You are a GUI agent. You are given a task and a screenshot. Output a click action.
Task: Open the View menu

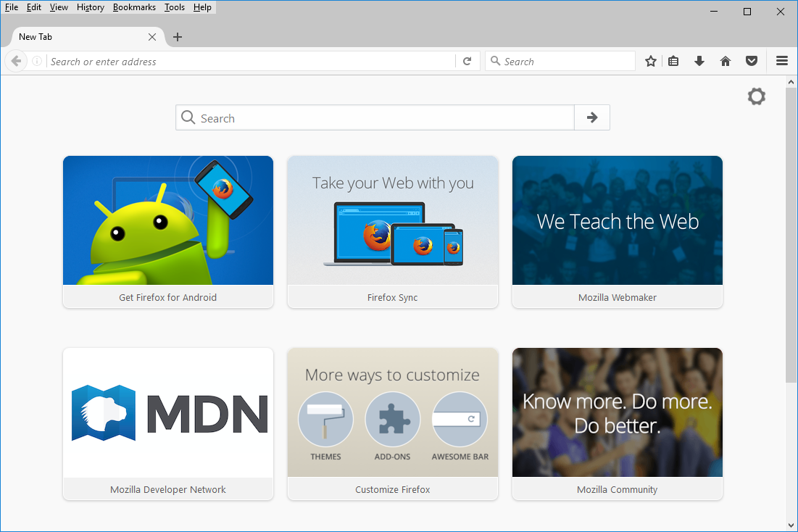pos(59,7)
